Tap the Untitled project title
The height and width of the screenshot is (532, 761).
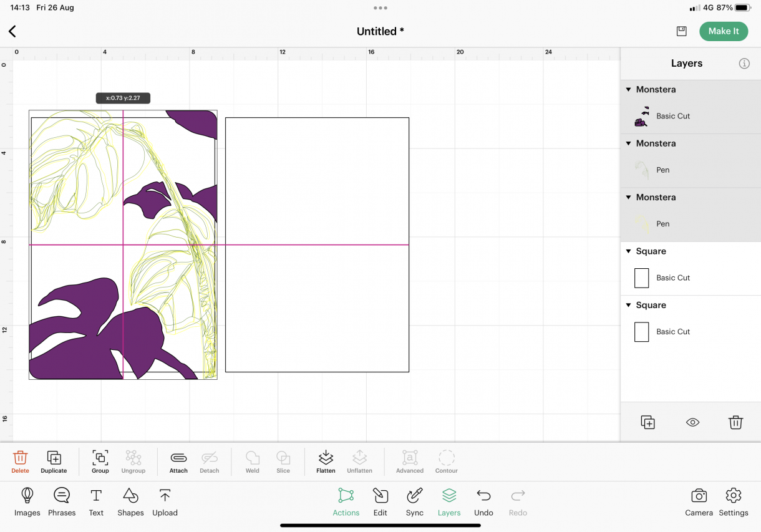[380, 31]
